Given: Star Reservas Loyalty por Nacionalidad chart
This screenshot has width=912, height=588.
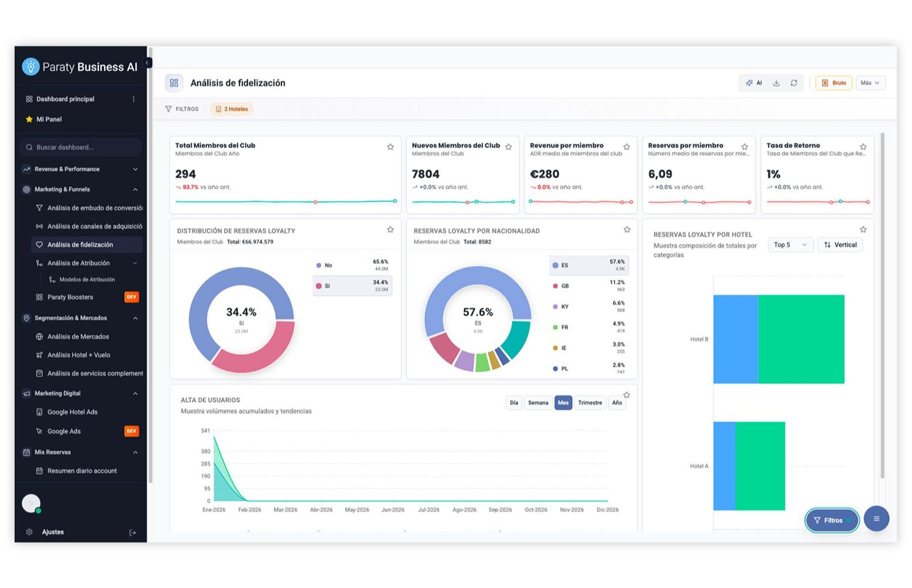Looking at the screenshot, I should [627, 230].
